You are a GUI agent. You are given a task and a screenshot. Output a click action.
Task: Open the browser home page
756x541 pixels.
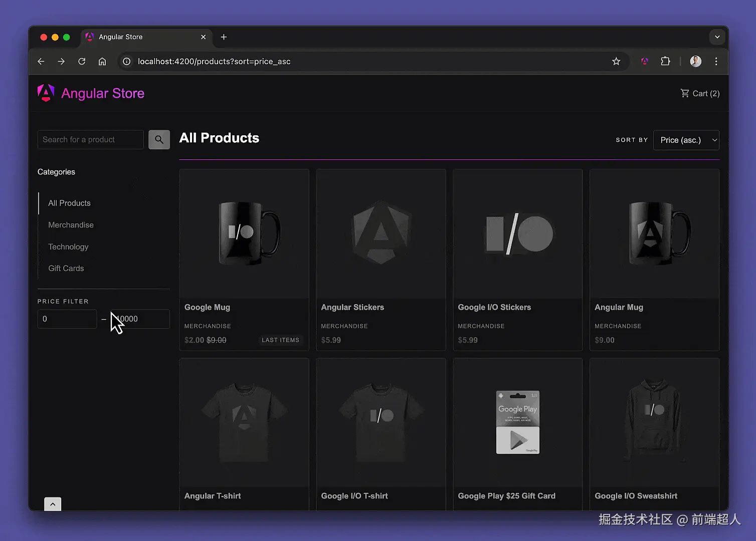(x=102, y=62)
